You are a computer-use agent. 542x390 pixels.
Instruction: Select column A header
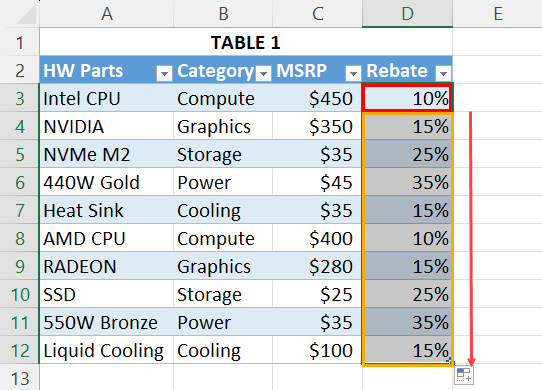(x=106, y=14)
